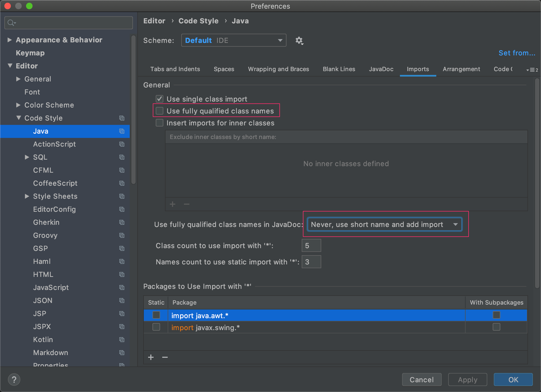Toggle With Subpackages for java.awt

[497, 315]
